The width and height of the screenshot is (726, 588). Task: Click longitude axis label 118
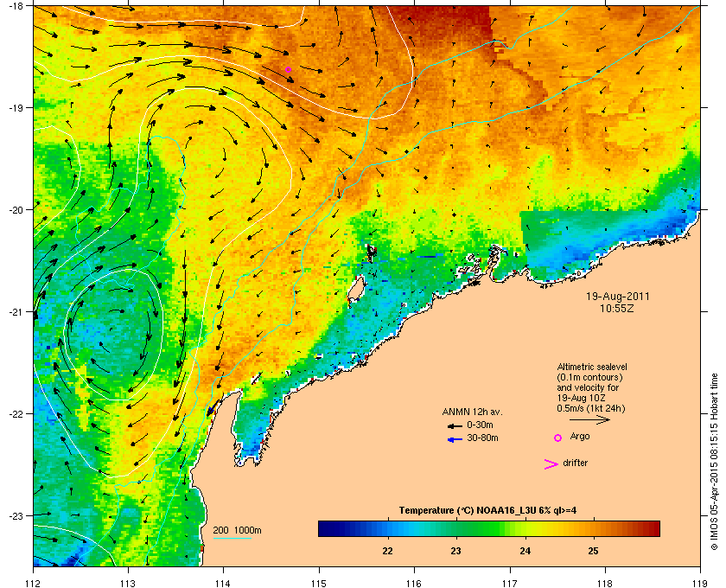[x=605, y=584]
